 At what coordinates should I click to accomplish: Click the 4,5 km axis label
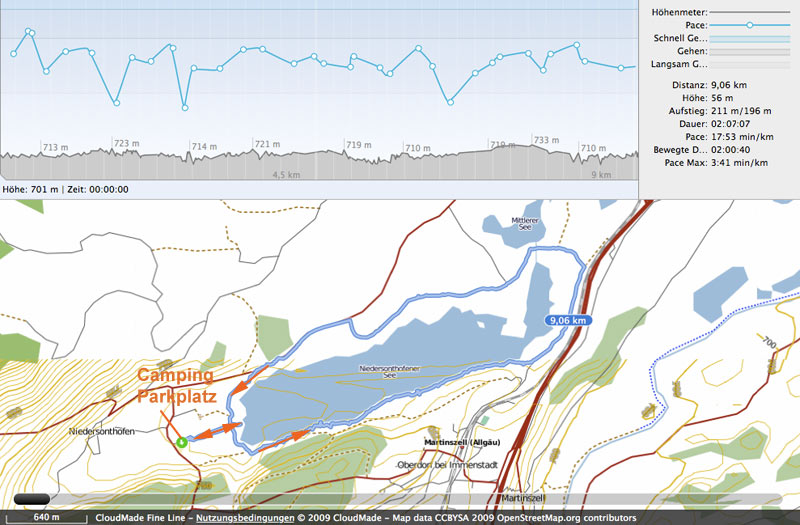click(286, 175)
